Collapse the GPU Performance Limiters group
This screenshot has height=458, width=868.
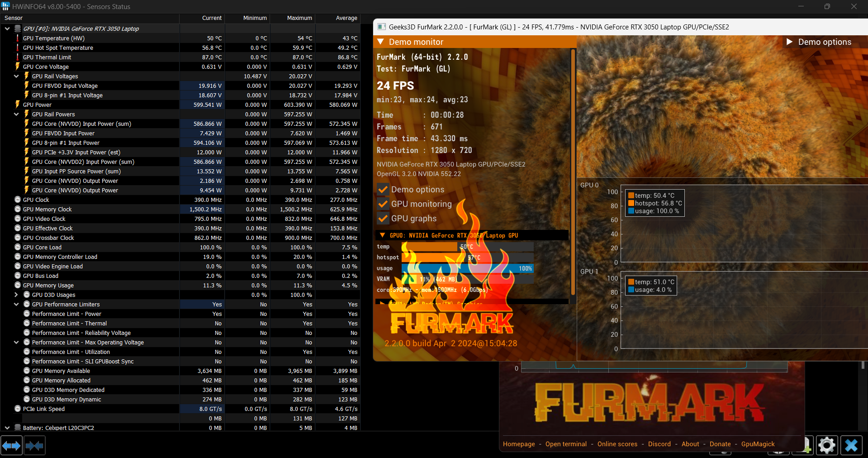coord(16,304)
